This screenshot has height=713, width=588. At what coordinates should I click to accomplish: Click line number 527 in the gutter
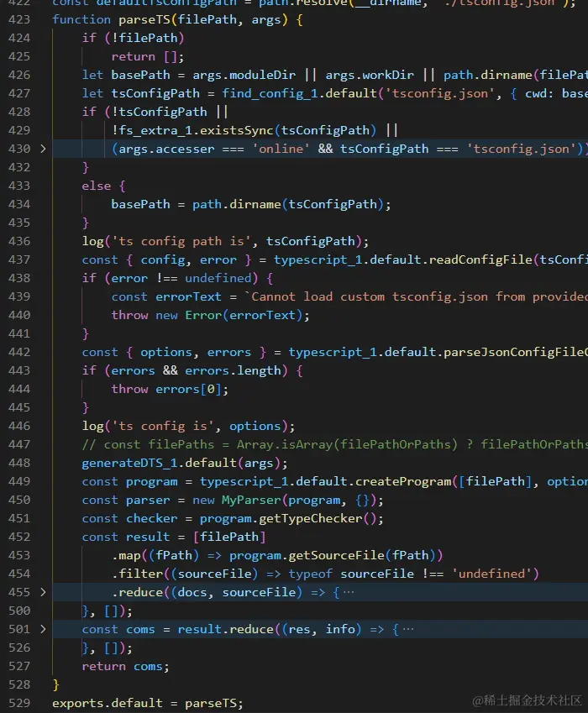(x=19, y=666)
